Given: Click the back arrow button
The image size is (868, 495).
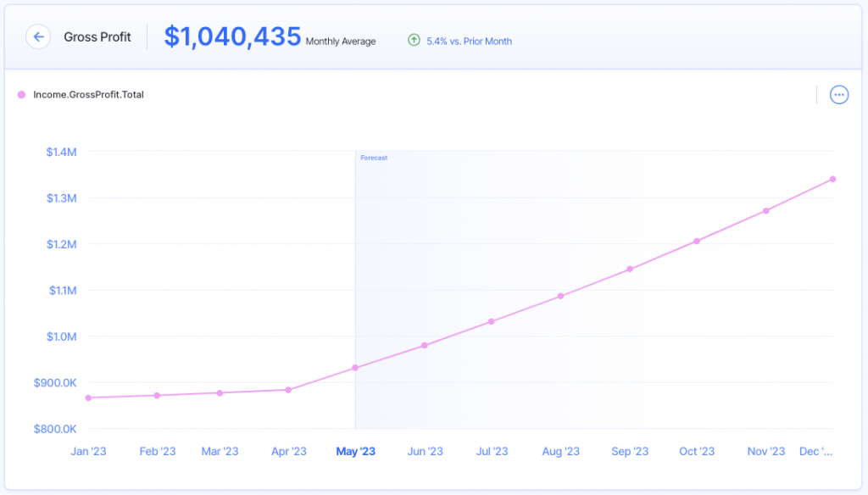Looking at the screenshot, I should coord(38,37).
